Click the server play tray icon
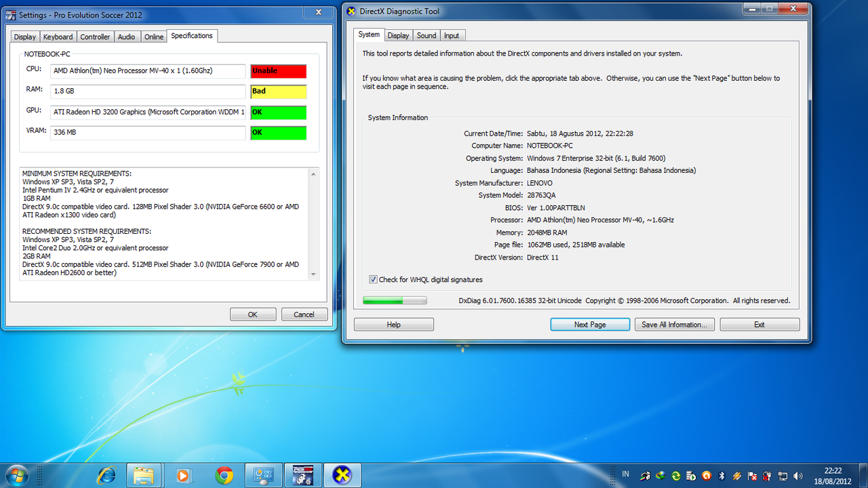The width and height of the screenshot is (868, 488). tap(692, 476)
